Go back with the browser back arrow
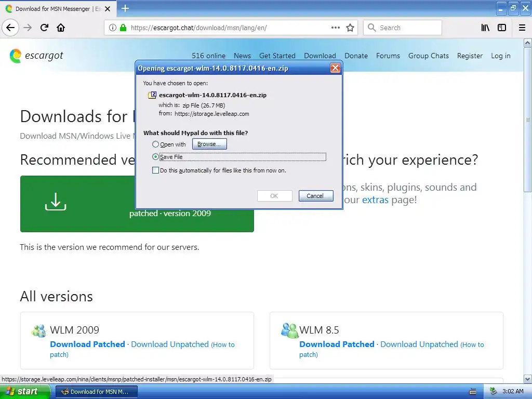The width and height of the screenshot is (532, 399). (10, 28)
